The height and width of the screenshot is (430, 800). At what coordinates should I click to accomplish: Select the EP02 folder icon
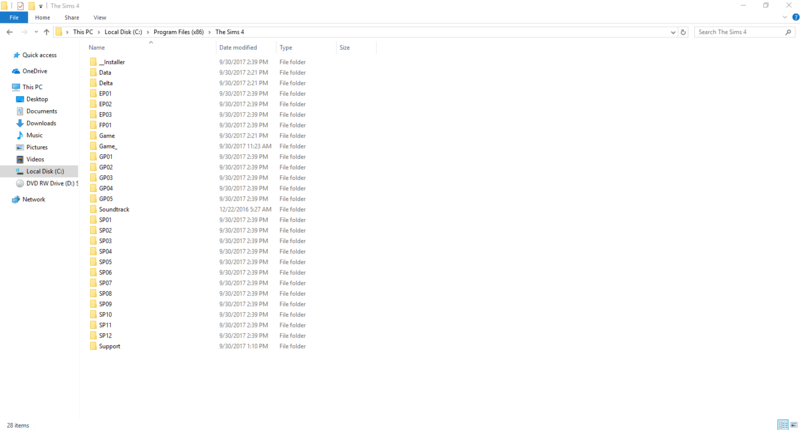point(93,104)
